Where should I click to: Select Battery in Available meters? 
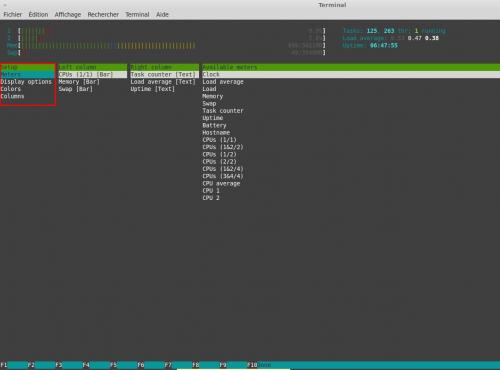[214, 125]
